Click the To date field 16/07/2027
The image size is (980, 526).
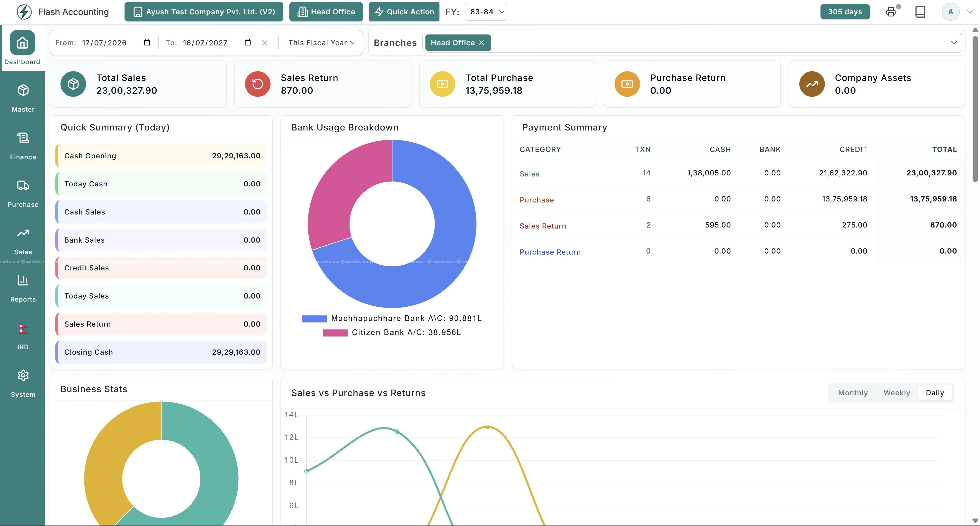(205, 43)
